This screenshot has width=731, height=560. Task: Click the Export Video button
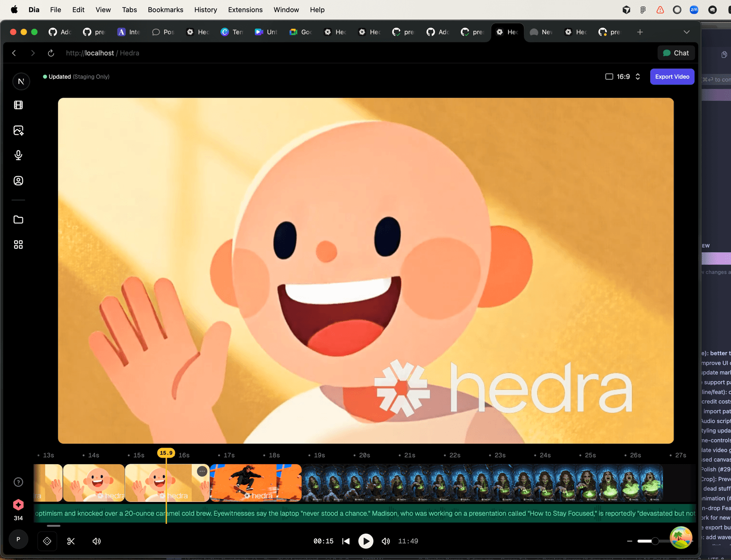(x=672, y=77)
